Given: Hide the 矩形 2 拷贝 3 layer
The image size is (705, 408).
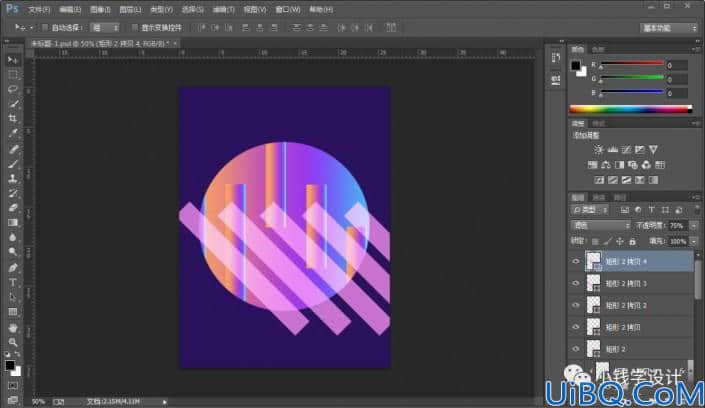Looking at the screenshot, I should pos(576,283).
